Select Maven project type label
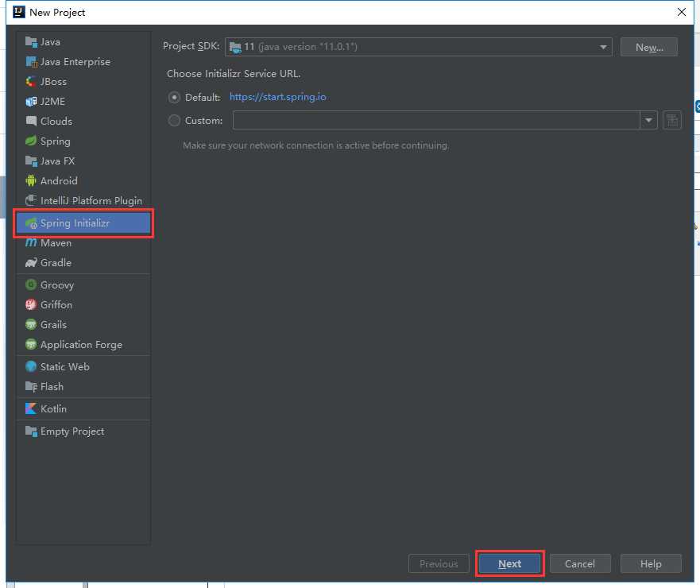Viewport: 700px width, 588px height. pyautogui.click(x=56, y=243)
